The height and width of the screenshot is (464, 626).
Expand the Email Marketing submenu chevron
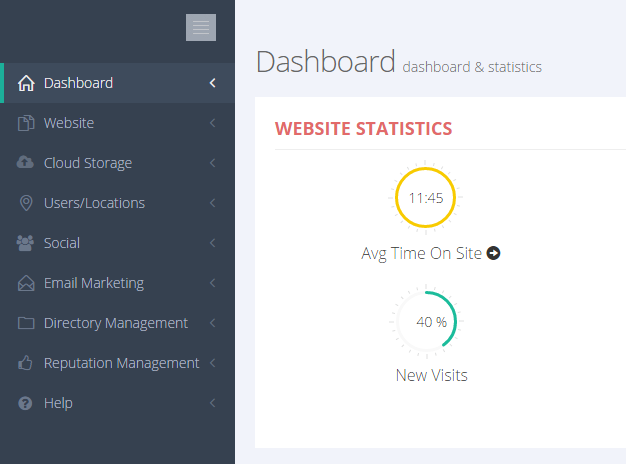point(213,283)
